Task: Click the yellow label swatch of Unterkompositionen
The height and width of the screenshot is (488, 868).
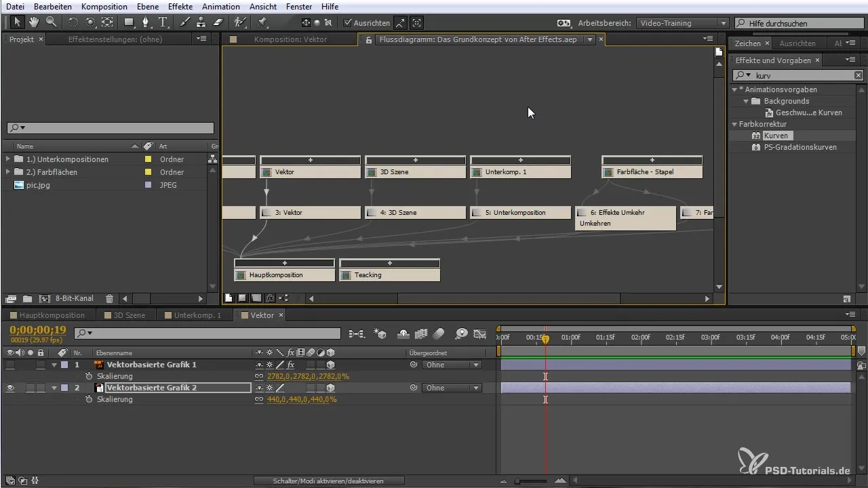Action: 149,159
